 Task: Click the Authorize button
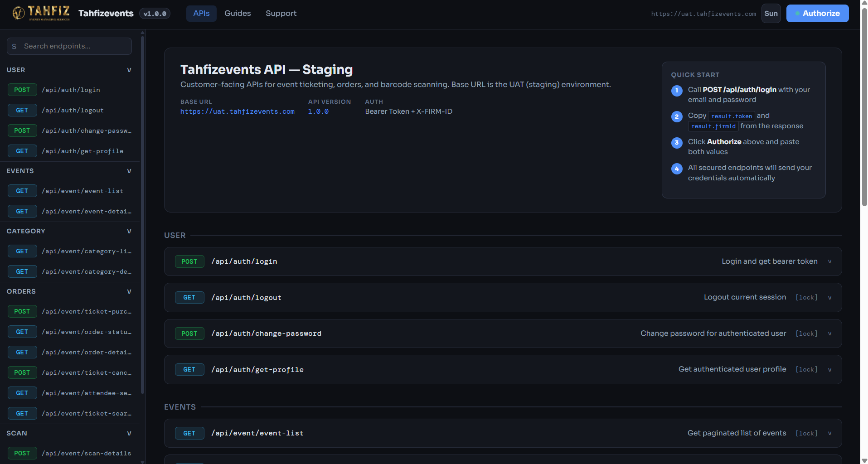pyautogui.click(x=817, y=14)
